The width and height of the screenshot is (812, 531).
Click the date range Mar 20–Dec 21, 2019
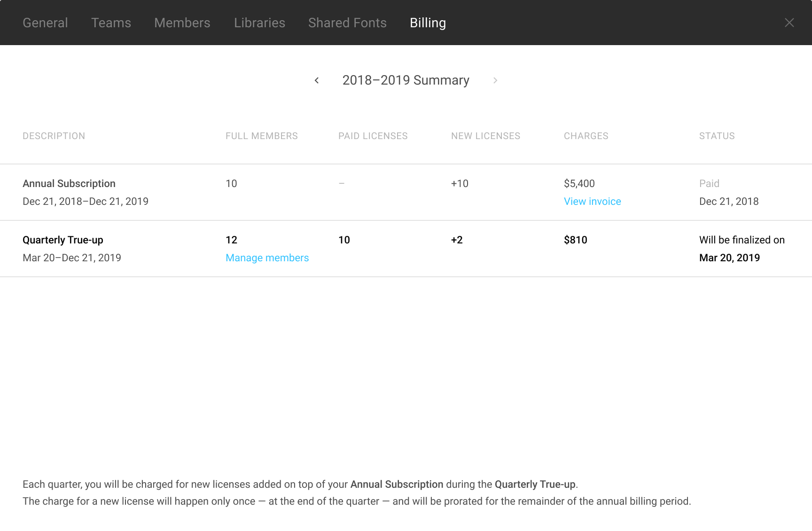(x=72, y=258)
